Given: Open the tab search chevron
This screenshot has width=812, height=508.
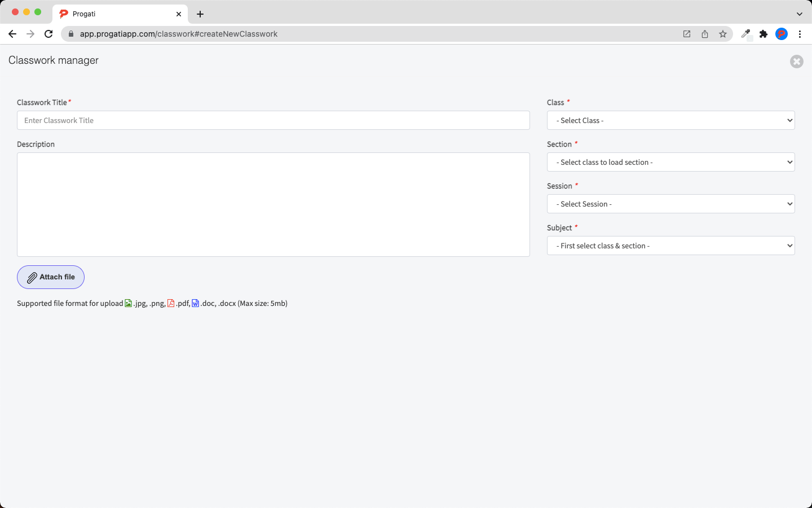Looking at the screenshot, I should (800, 14).
